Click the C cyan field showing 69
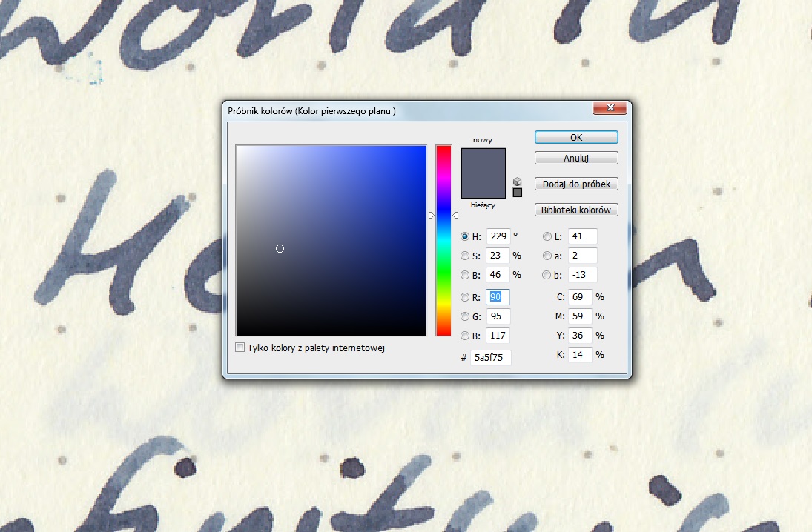Viewport: 812px width, 532px height. (579, 297)
